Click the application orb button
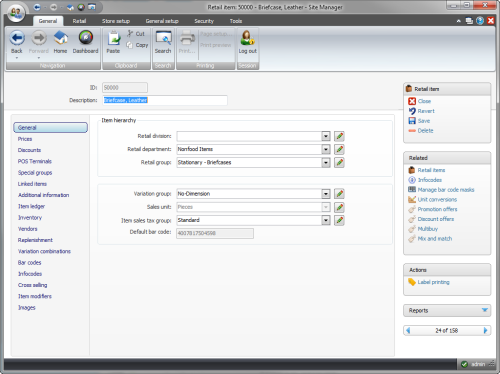The height and width of the screenshot is (374, 500). [x=16, y=13]
